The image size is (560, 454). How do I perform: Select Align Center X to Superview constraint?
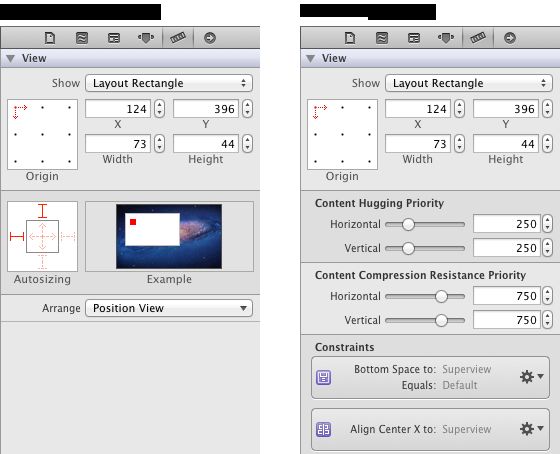pyautogui.click(x=430, y=429)
